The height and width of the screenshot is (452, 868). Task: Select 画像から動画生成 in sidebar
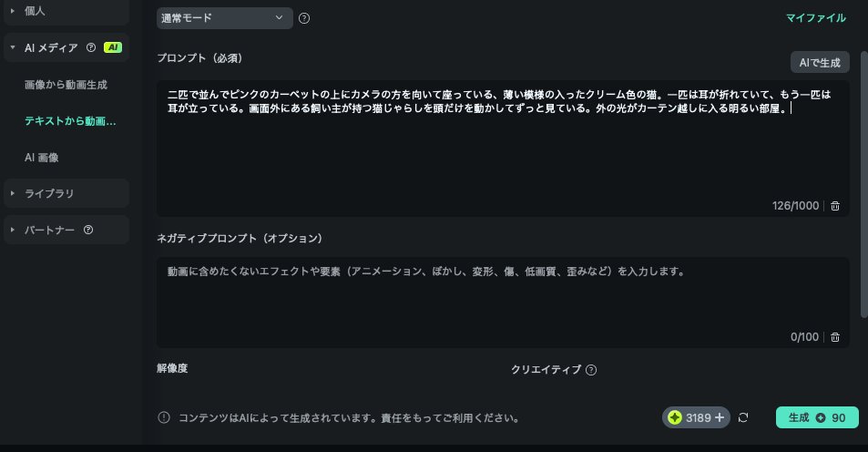click(66, 85)
